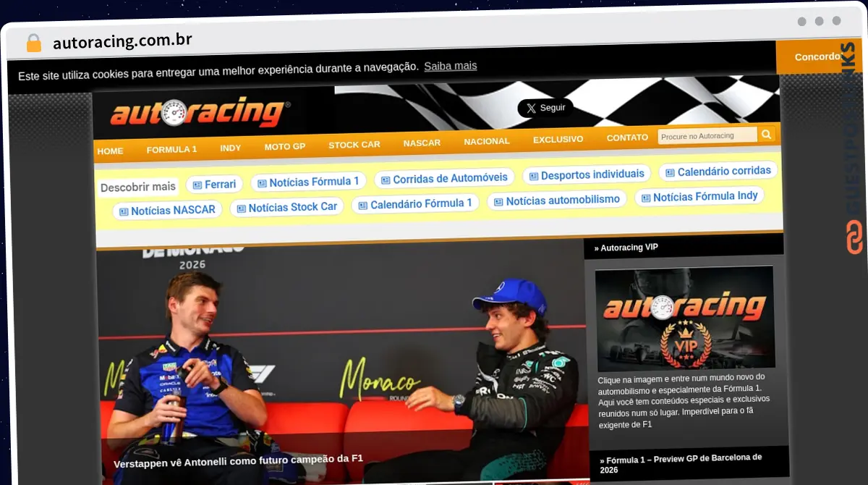Click the Autoracing logo in header
The width and height of the screenshot is (868, 485).
[200, 113]
